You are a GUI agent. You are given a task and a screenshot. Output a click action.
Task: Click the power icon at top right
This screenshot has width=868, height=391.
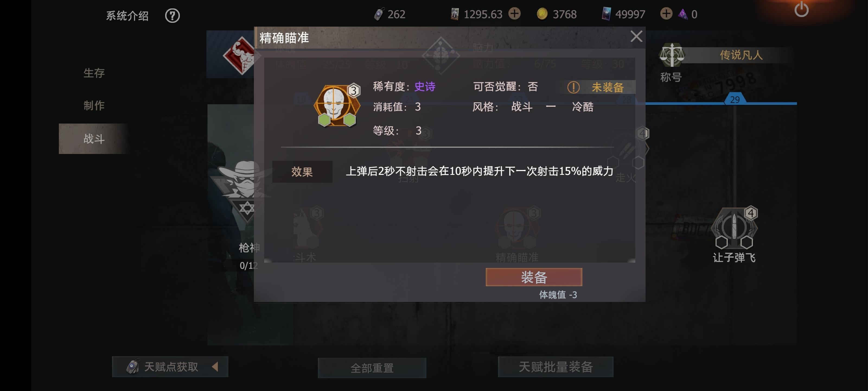click(x=801, y=10)
